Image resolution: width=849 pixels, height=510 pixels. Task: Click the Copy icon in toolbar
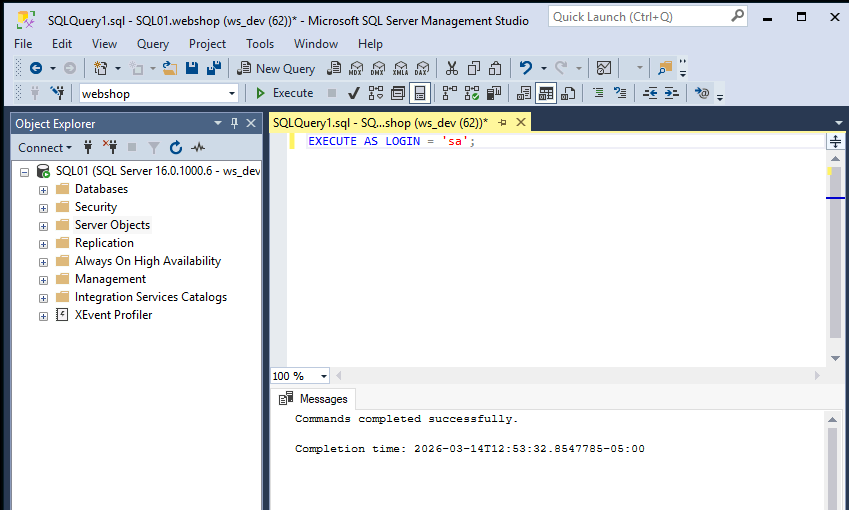(x=474, y=68)
